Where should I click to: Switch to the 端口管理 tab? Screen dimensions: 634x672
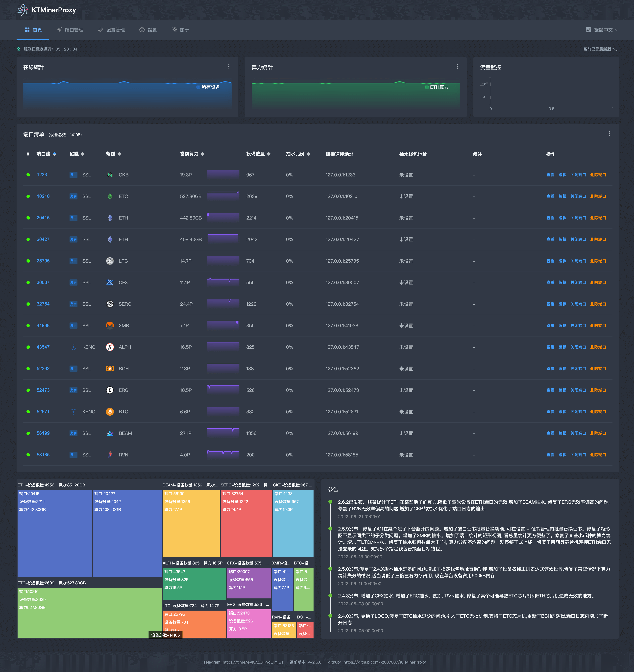pos(70,30)
